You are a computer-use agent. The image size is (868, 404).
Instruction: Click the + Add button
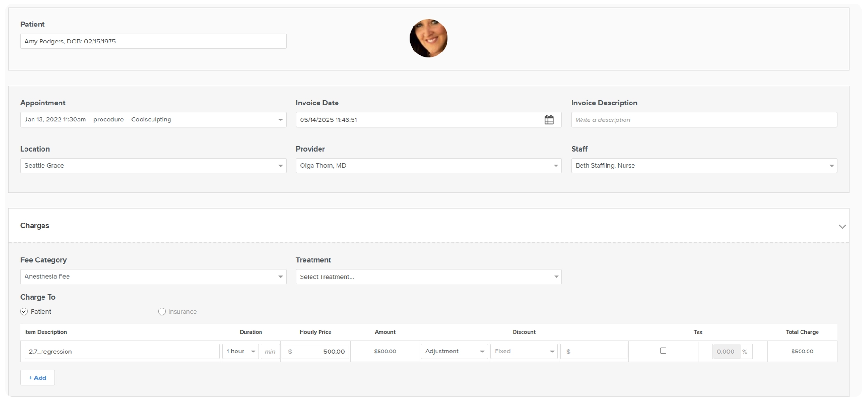pyautogui.click(x=37, y=378)
